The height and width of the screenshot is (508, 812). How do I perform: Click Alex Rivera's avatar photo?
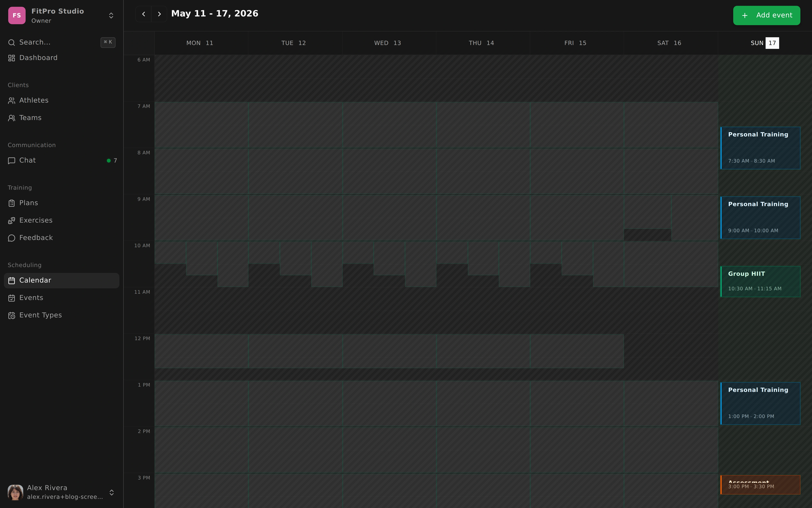[15, 493]
